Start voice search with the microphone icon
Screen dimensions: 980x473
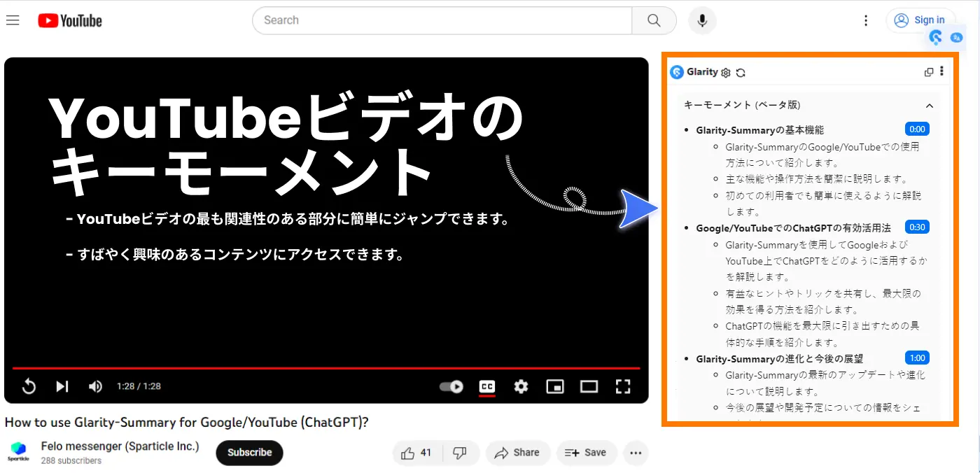[x=701, y=20]
